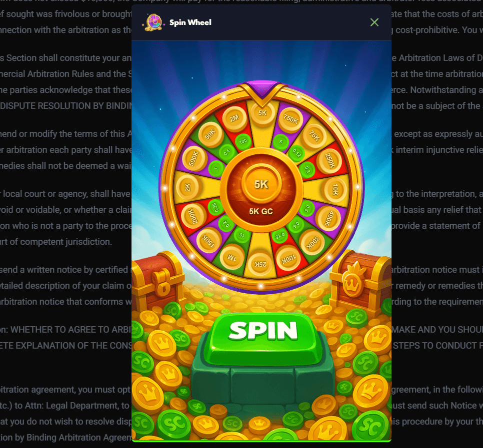
Task: Click the 75K coin on the wheel
Action: click(314, 136)
